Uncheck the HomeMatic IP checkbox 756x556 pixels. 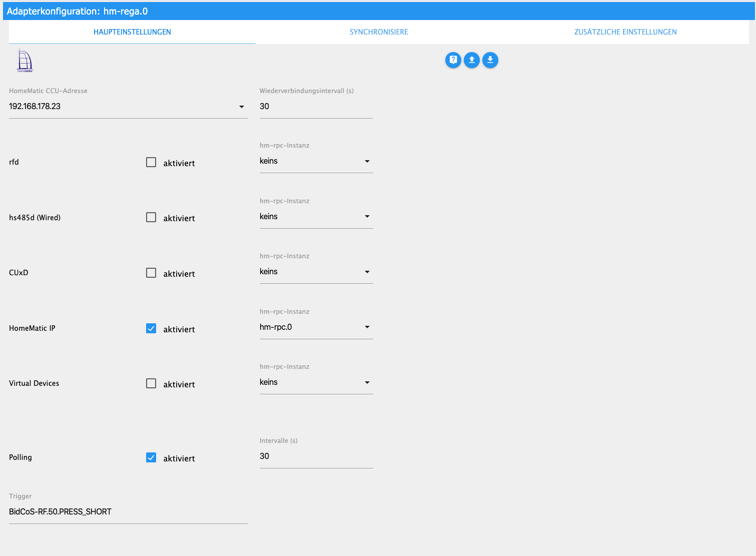coord(151,328)
